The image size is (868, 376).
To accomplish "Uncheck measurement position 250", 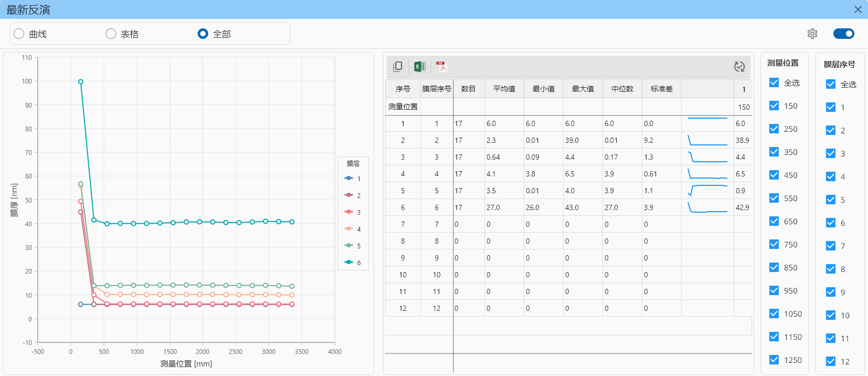I will coord(774,129).
